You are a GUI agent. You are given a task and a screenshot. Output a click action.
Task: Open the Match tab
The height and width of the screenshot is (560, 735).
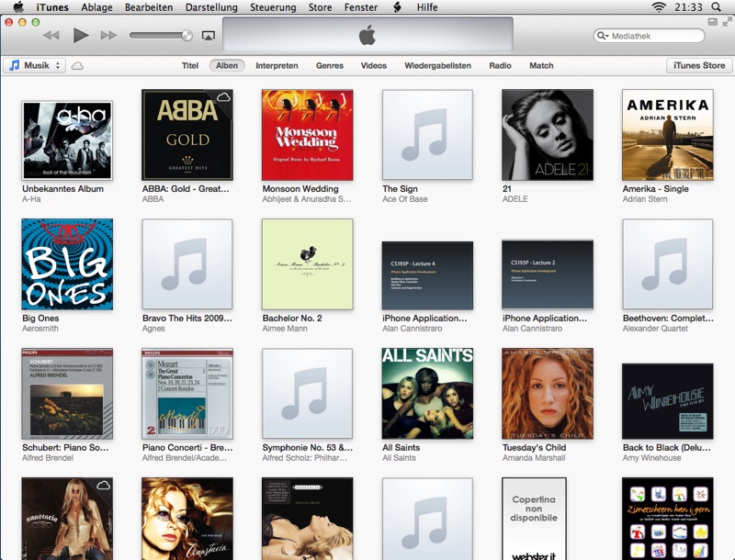[x=541, y=65]
